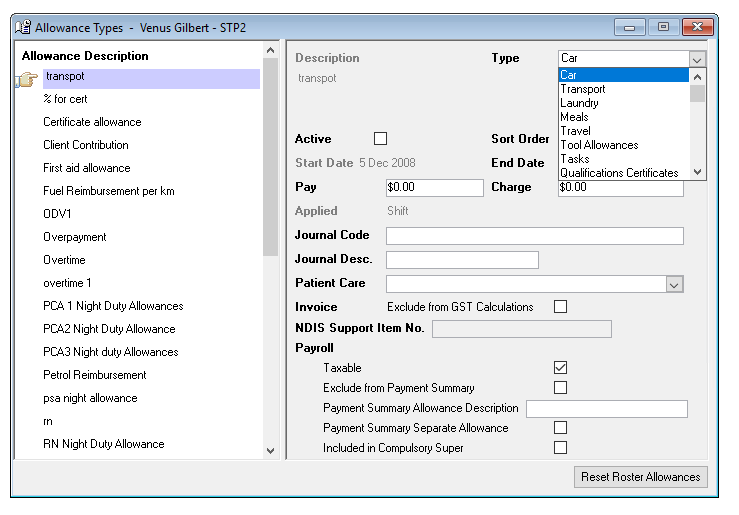Image resolution: width=739 pixels, height=515 pixels.
Task: Open the Patient Care dropdown
Action: [x=674, y=285]
